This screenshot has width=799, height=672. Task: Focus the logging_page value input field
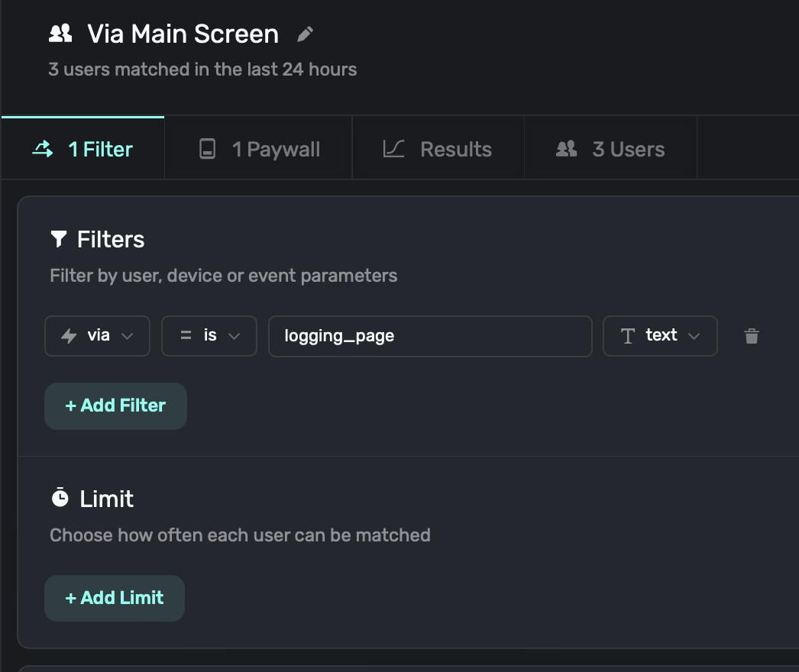tap(429, 336)
